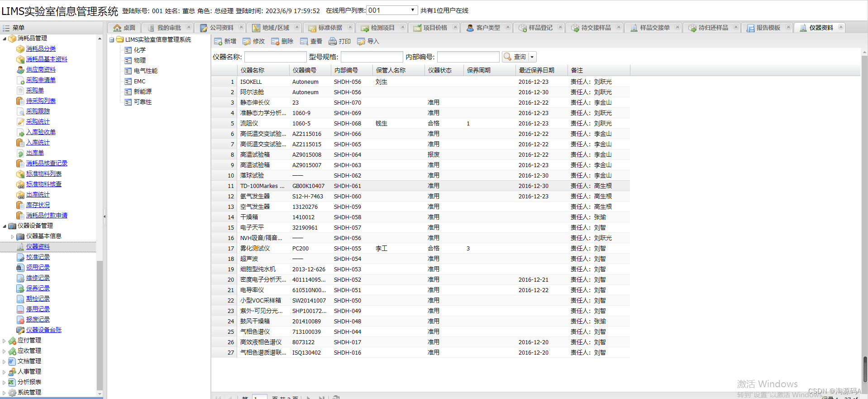
Task: Collapse the 消耗品管理 menu group
Action: coord(5,38)
